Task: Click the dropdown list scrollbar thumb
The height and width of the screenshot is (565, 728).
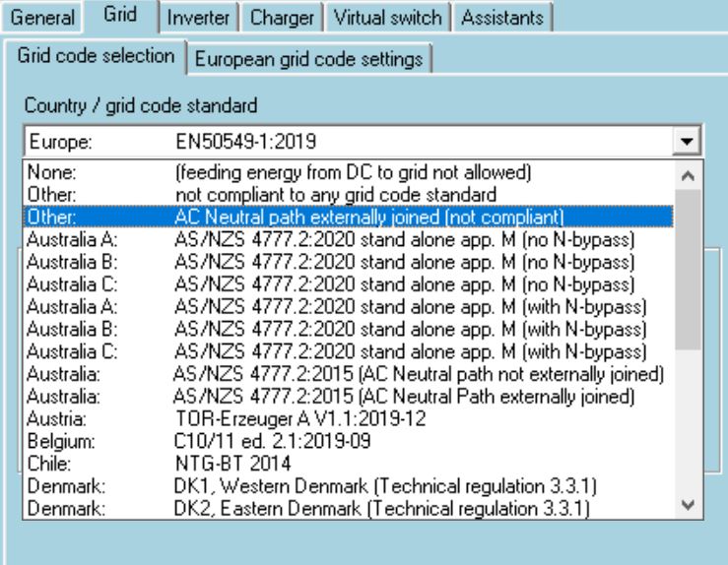Action: coord(688,269)
